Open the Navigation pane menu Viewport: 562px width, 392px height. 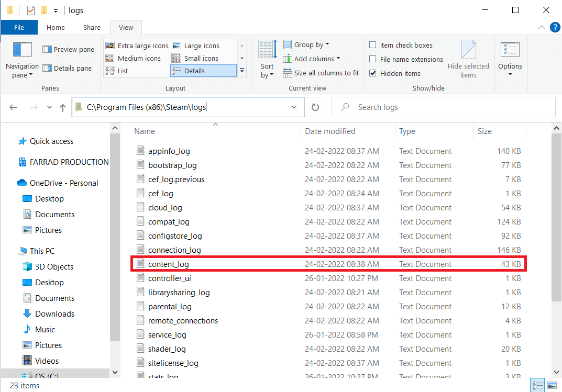(x=22, y=60)
